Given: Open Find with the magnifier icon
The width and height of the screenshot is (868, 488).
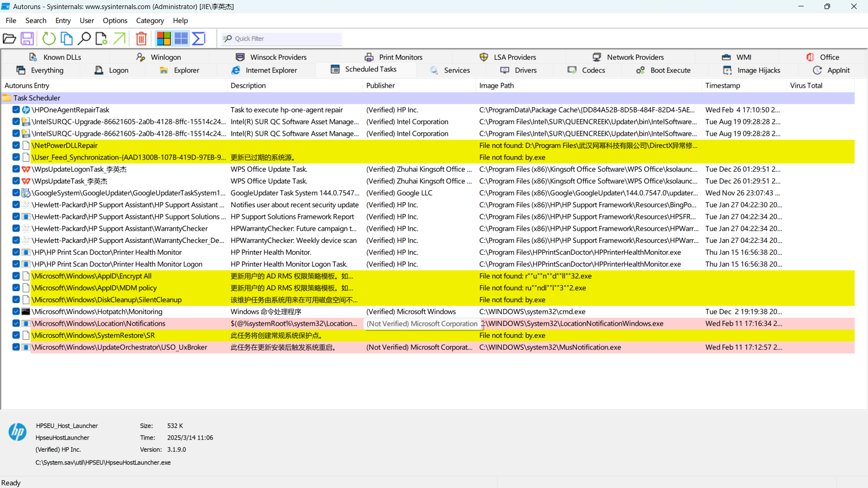Looking at the screenshot, I should coord(84,38).
